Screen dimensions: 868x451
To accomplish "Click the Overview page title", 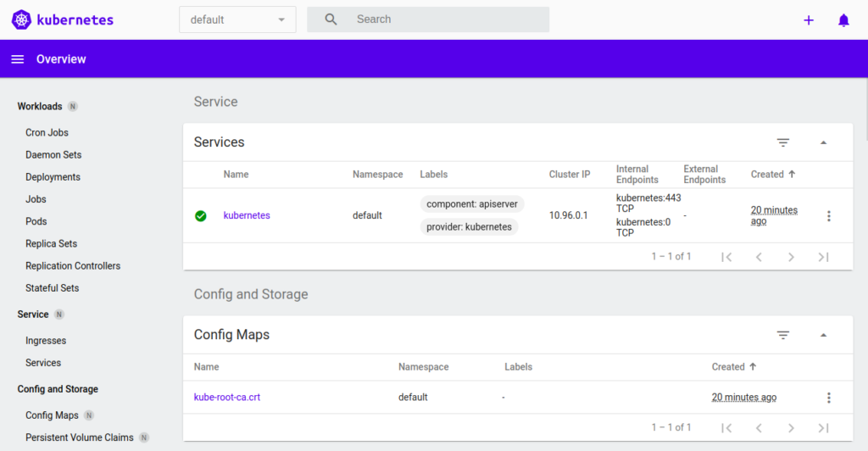I will point(61,59).
